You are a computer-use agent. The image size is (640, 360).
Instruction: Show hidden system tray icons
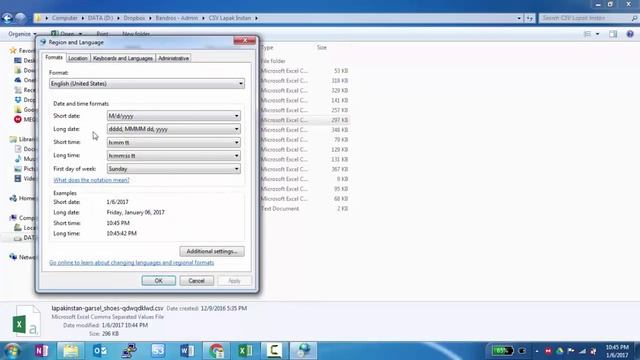click(x=537, y=351)
